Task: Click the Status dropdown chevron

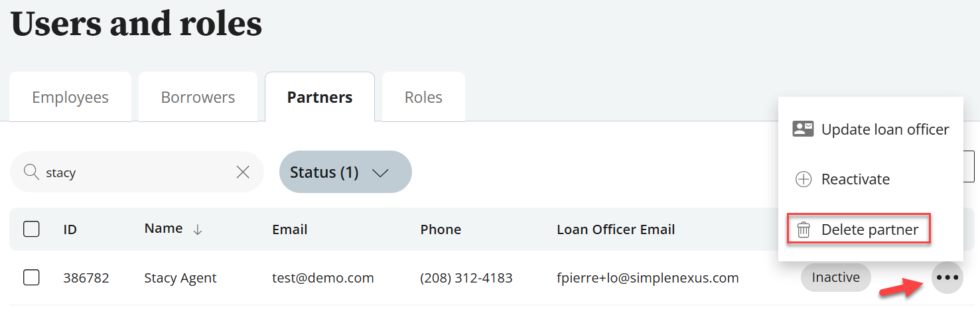Action: 380,173
